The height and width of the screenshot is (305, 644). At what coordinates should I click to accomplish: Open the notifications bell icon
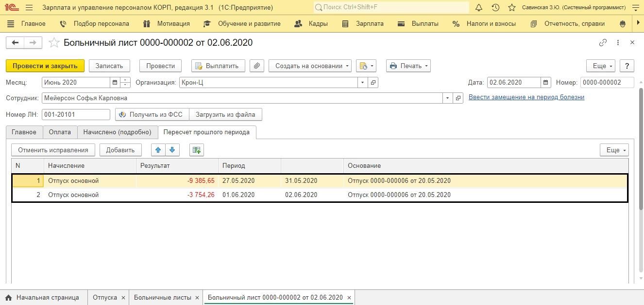click(479, 8)
